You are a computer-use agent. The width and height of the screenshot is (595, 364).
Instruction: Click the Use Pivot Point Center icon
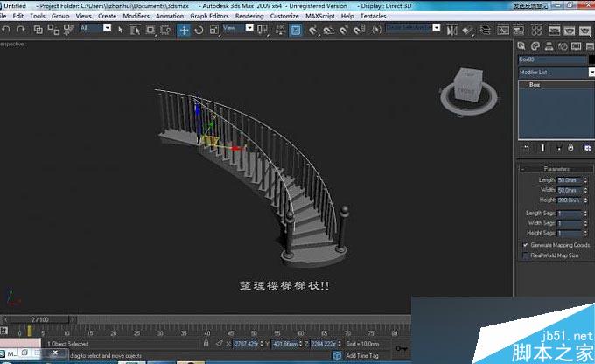[262, 30]
